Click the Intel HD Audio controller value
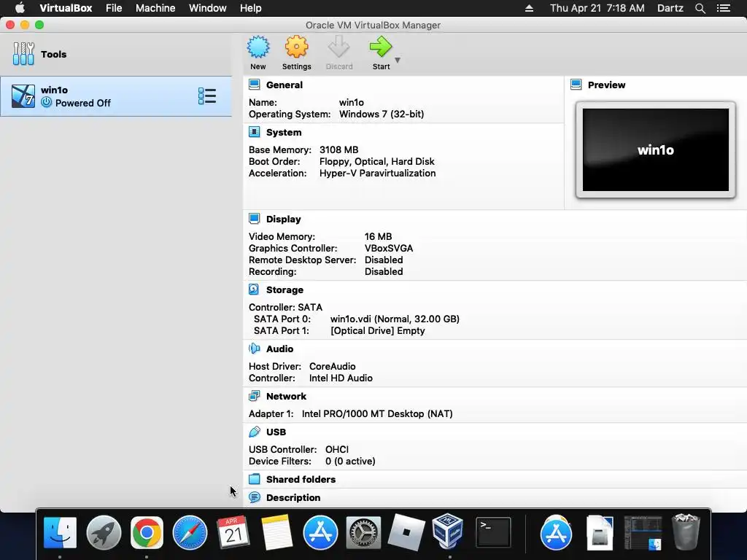 tap(341, 378)
